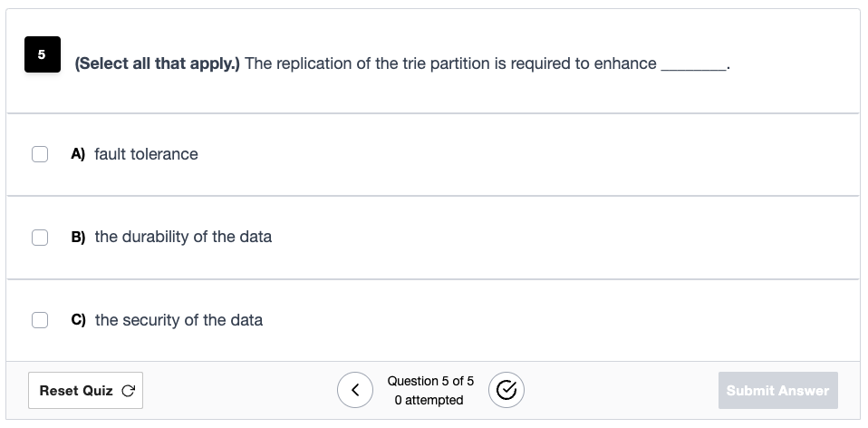Tick the checkbox for fault tolerance
Image resolution: width=868 pixels, height=428 pixels.
tap(40, 154)
